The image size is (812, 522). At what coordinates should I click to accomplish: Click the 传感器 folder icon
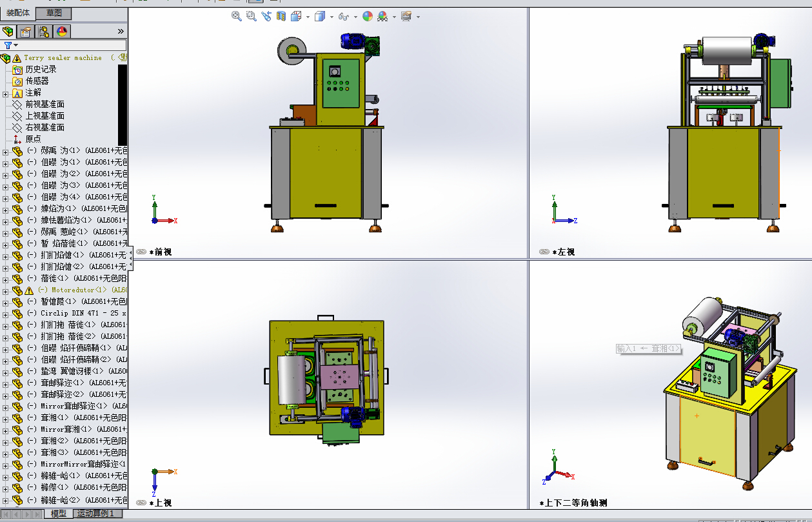[17, 81]
